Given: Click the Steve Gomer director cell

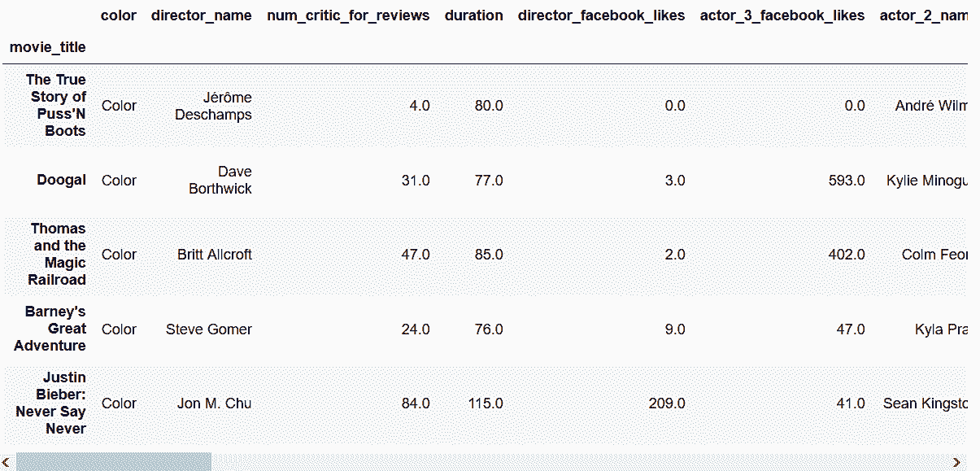Looking at the screenshot, I should pos(208,329).
